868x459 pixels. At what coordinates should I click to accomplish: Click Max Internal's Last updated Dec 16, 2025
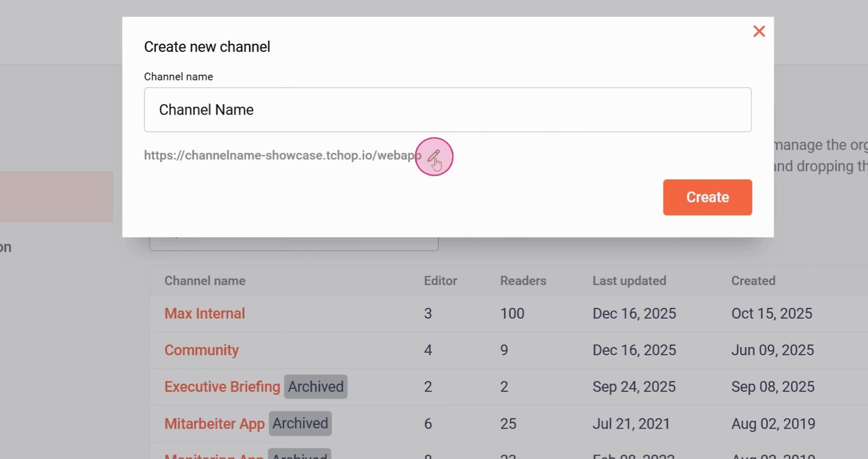634,313
